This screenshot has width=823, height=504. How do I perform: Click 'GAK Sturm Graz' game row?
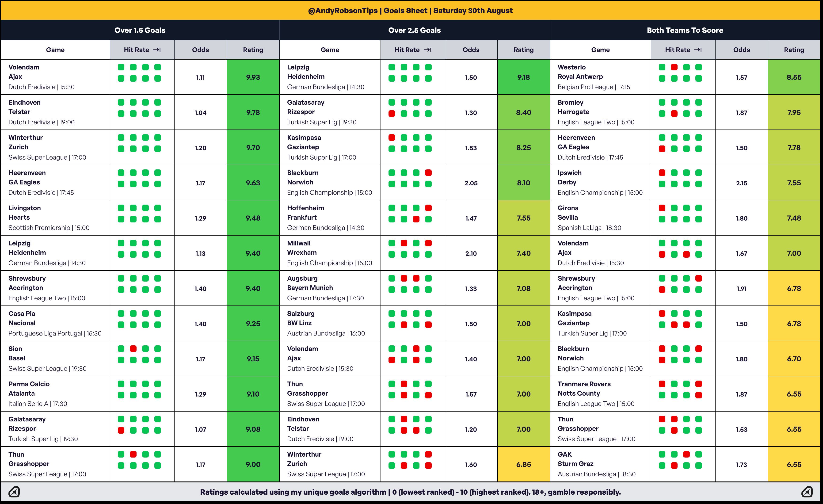601,464
